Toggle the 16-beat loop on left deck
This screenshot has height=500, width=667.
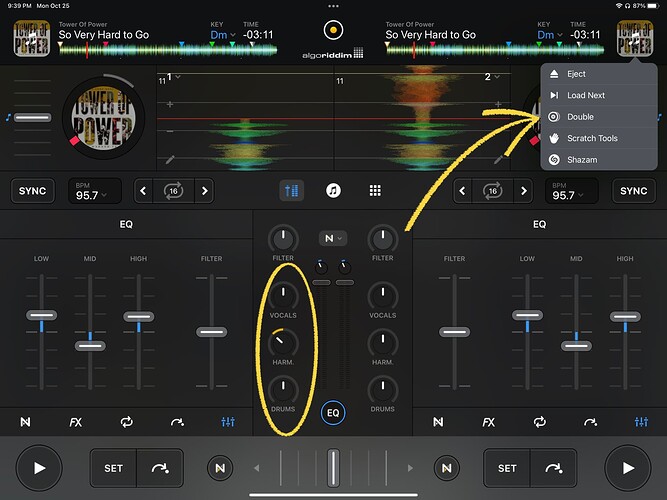click(x=174, y=191)
